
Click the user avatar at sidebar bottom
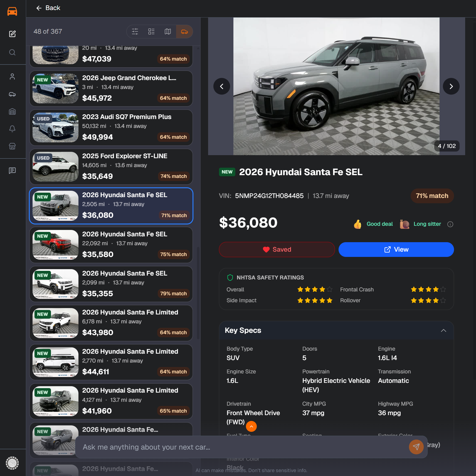tap(12, 463)
